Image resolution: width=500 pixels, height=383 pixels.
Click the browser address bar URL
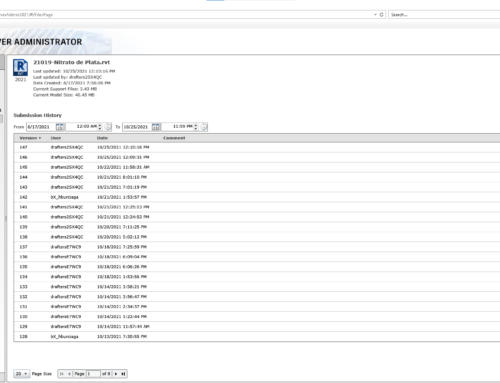coord(187,15)
